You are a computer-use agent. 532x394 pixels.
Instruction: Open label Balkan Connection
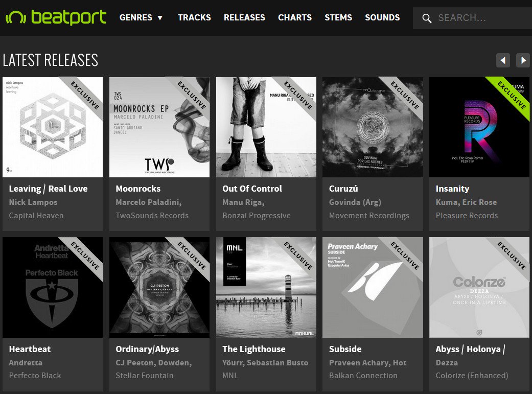[363, 375]
